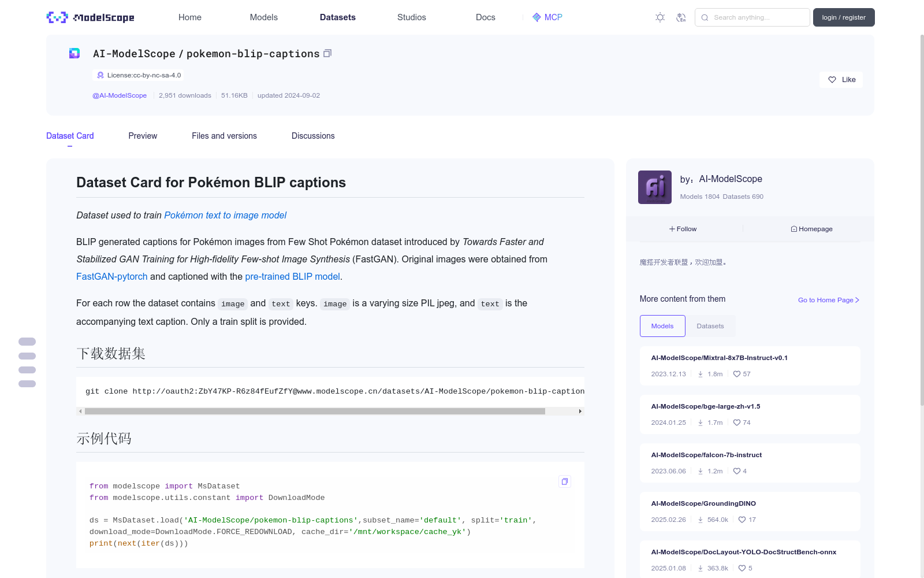This screenshot has height=578, width=924.
Task: Click the heart icon for bge-large-zh-v1.5
Action: pos(737,423)
